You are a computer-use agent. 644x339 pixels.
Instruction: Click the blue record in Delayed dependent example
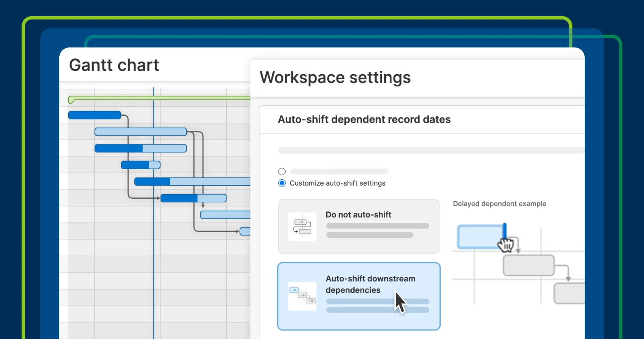481,236
